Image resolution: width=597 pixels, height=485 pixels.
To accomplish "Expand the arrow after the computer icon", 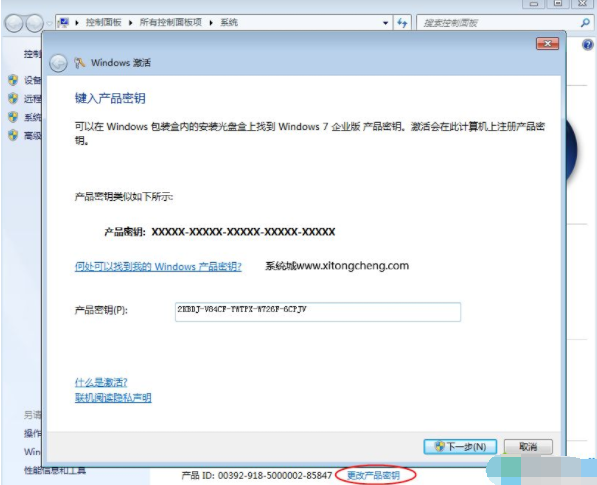I will click(x=77, y=22).
